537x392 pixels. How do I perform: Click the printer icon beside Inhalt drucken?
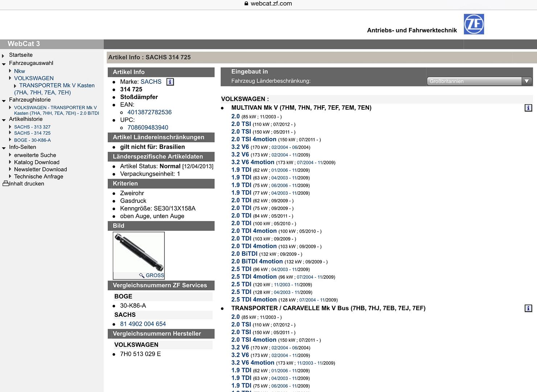(5, 184)
